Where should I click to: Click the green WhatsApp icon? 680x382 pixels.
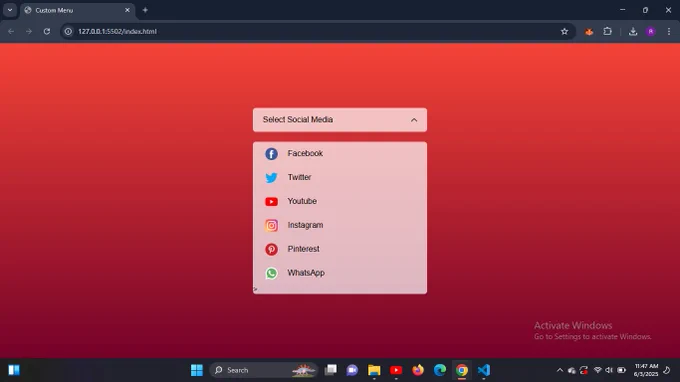(x=271, y=273)
